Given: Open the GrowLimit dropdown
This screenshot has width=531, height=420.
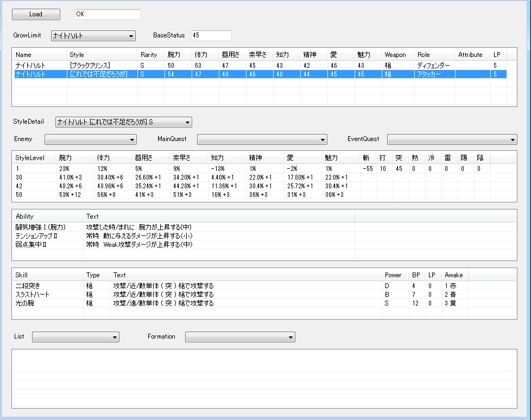Looking at the screenshot, I should pyautogui.click(x=93, y=36).
